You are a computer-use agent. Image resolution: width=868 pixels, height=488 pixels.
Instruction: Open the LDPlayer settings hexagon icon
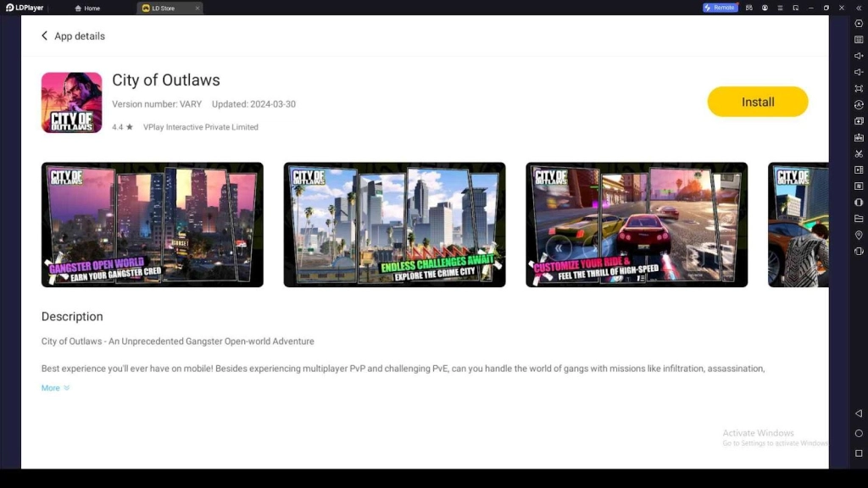pos(859,24)
